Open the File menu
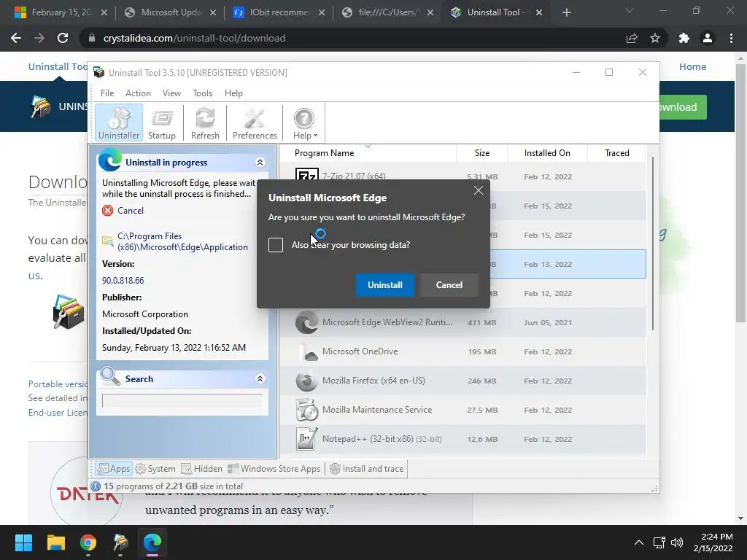747x560 pixels. pyautogui.click(x=107, y=93)
